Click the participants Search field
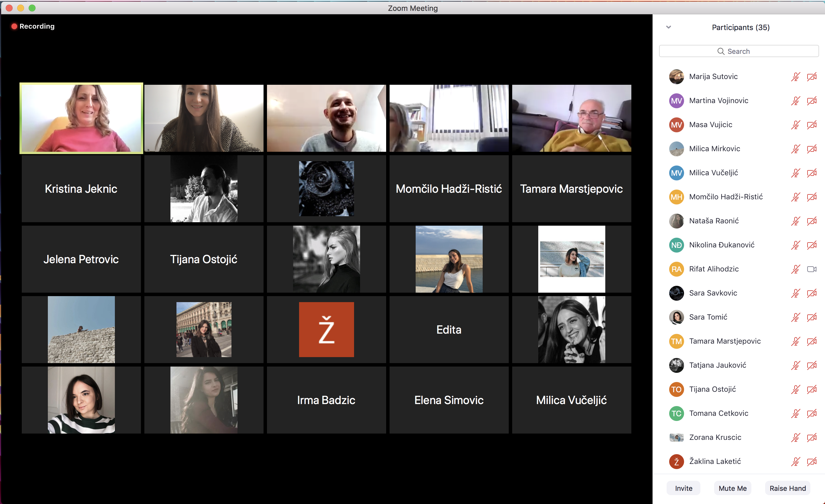Image resolution: width=825 pixels, height=504 pixels. (x=738, y=51)
